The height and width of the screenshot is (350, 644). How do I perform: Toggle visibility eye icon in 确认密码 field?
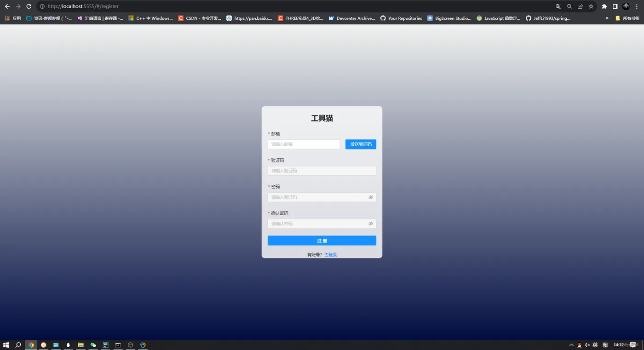pyautogui.click(x=371, y=224)
